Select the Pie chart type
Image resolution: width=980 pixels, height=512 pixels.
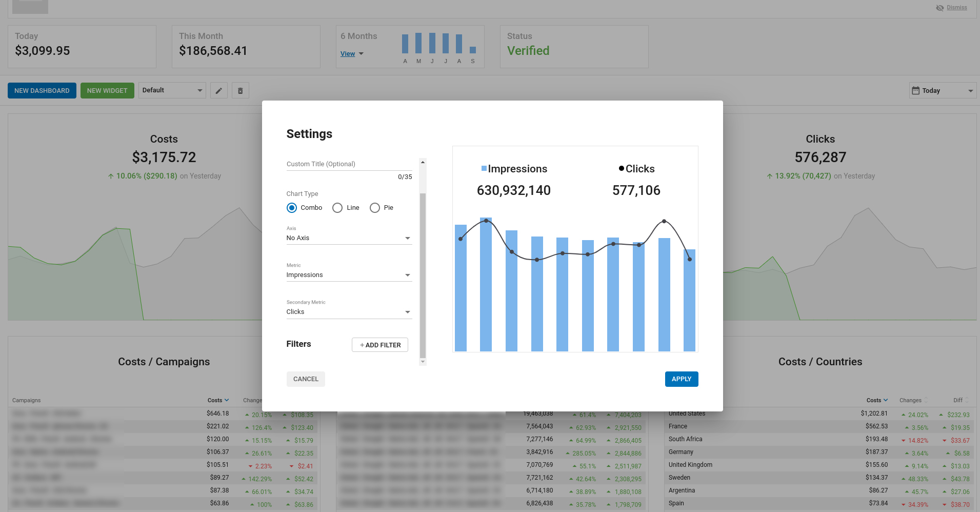coord(375,208)
